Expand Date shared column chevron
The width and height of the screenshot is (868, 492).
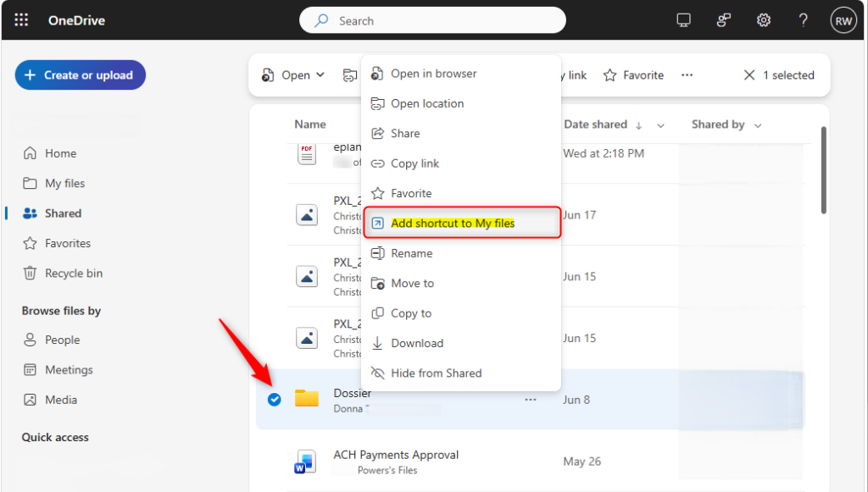pos(660,125)
